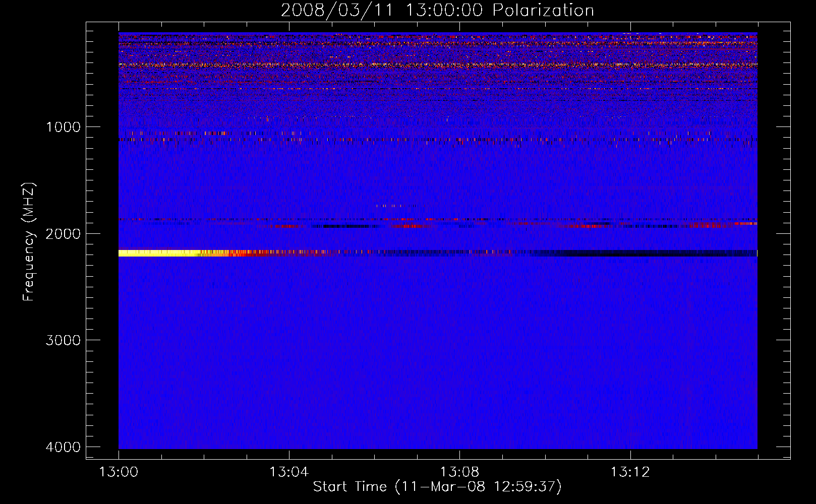The height and width of the screenshot is (504, 816).
Task: Click the 'Frequency (MHZ)' axis label
Action: [x=29, y=242]
